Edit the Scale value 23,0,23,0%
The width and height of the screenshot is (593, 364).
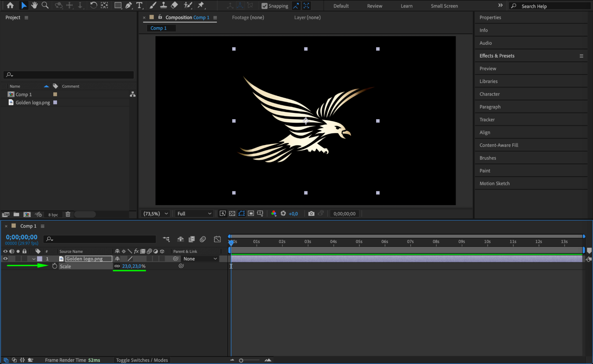[133, 266]
